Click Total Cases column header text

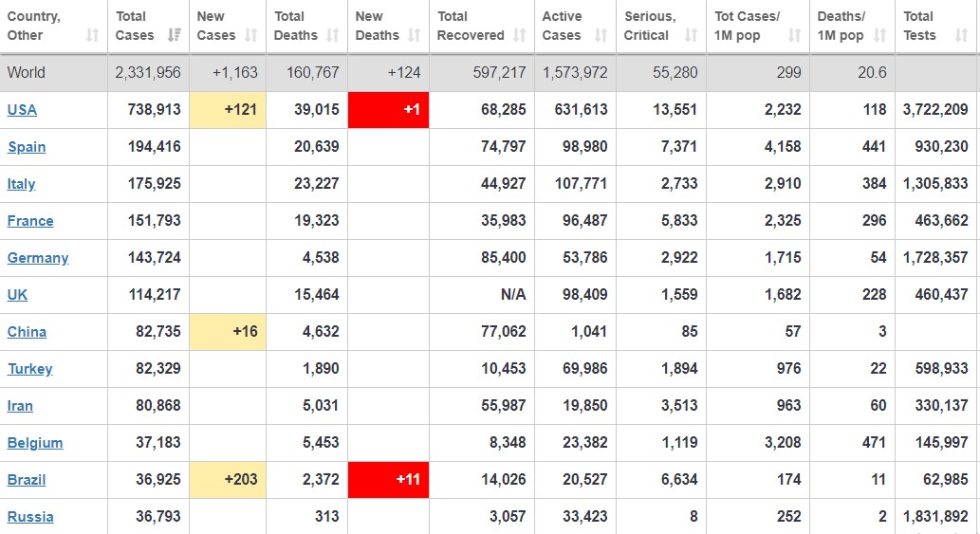[x=135, y=26]
